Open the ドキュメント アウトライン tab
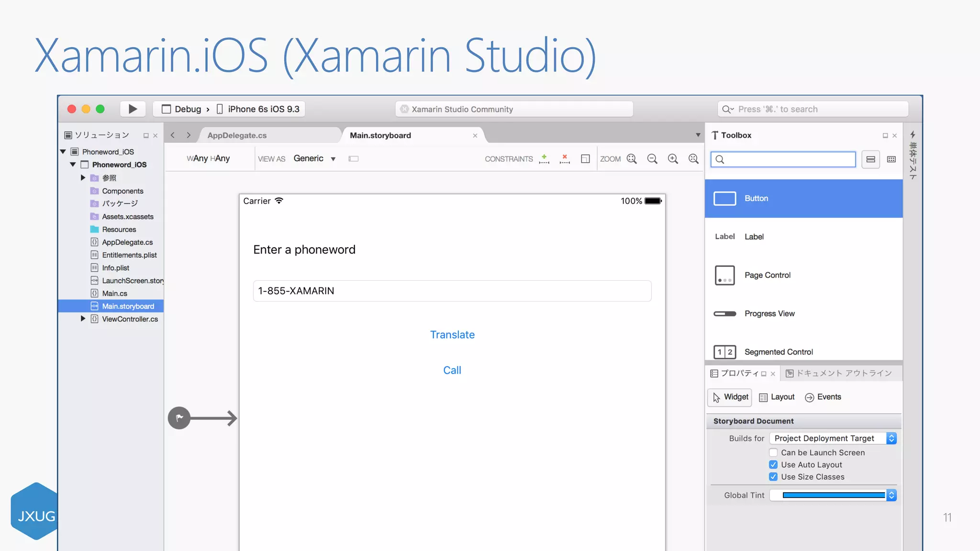Viewport: 980px width, 551px height. point(839,373)
